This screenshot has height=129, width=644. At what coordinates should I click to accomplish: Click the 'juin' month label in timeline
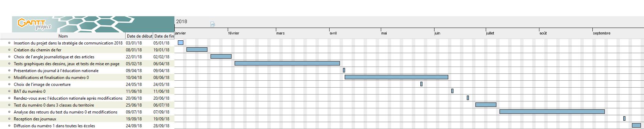tap(437, 33)
